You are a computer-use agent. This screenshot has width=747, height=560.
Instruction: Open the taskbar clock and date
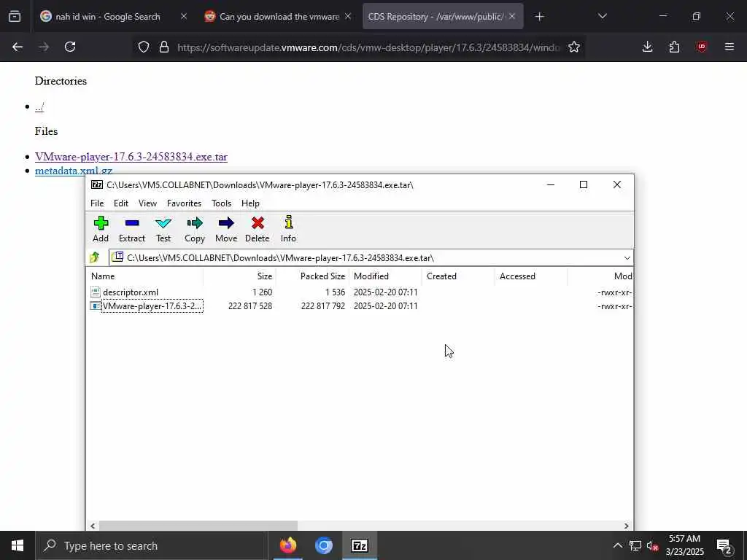click(x=684, y=545)
